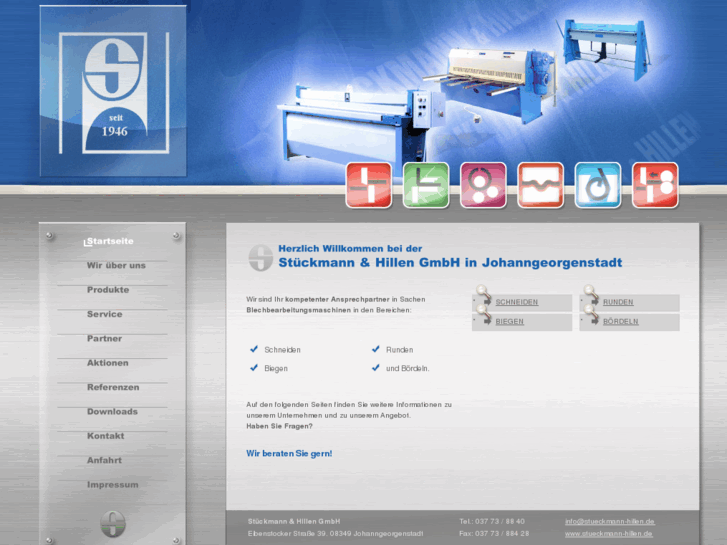Click the arrow icon next to BÖRDELN
This screenshot has width=727, height=545.
pos(594,321)
